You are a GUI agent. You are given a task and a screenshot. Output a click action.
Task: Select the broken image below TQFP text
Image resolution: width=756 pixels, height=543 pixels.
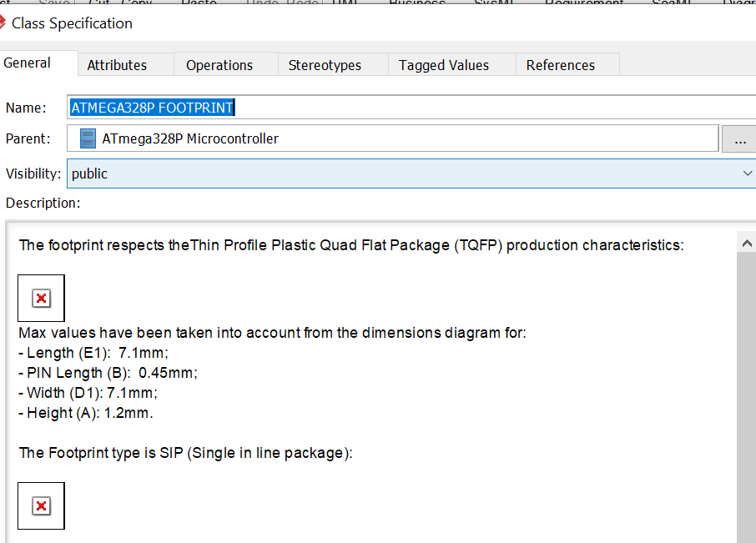41,299
